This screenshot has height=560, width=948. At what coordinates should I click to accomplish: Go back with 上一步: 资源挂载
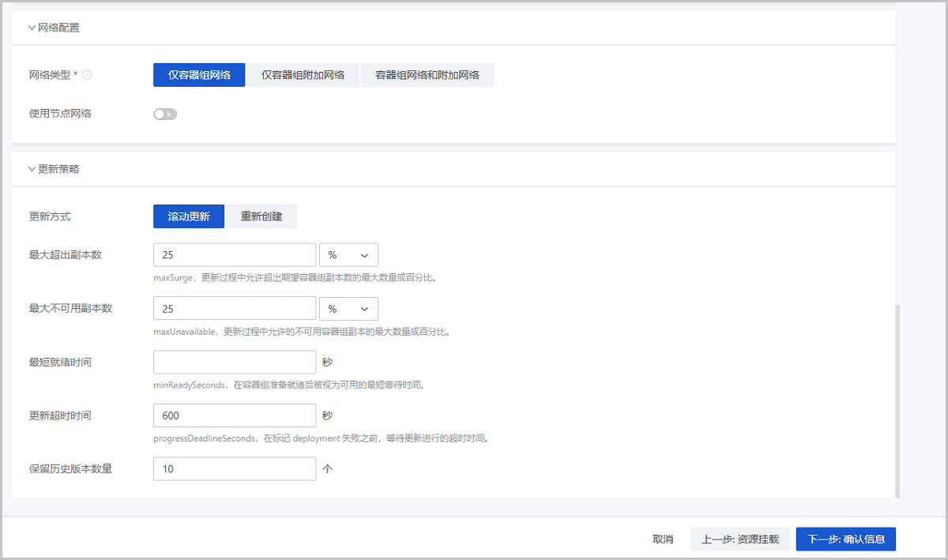(x=740, y=539)
